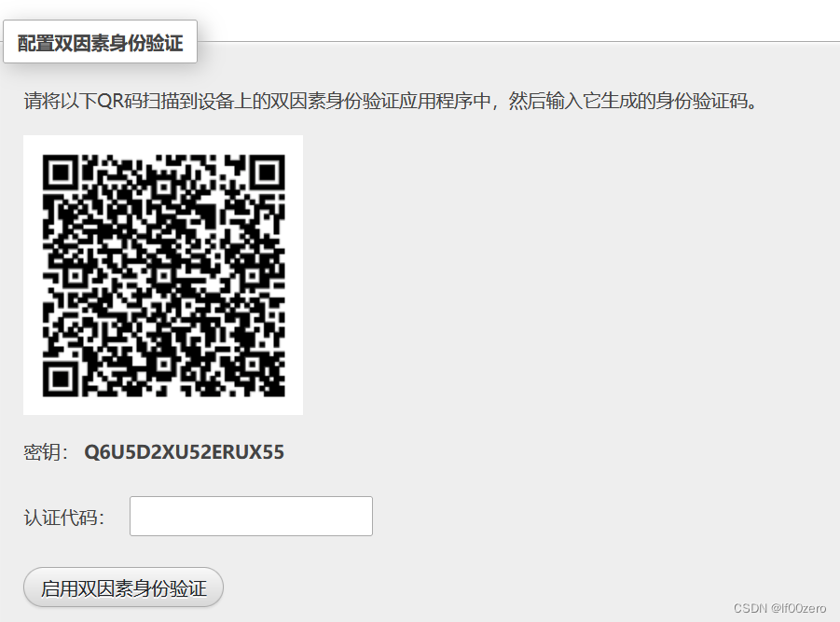
Task: Click the QR code image
Action: click(x=163, y=275)
